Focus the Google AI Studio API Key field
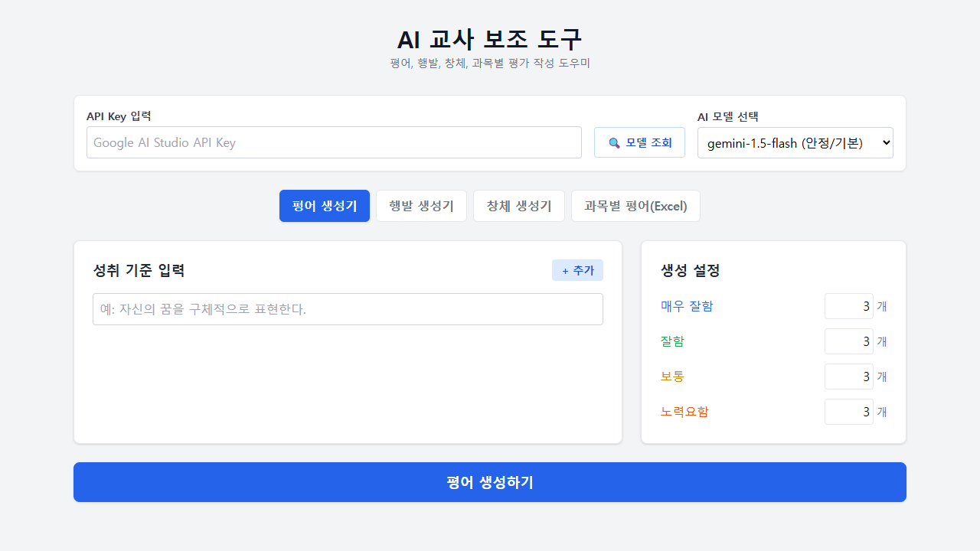980x551 pixels. point(334,142)
